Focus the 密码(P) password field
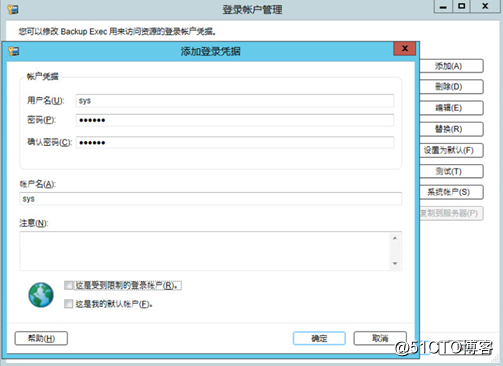503x366 pixels. (x=235, y=120)
